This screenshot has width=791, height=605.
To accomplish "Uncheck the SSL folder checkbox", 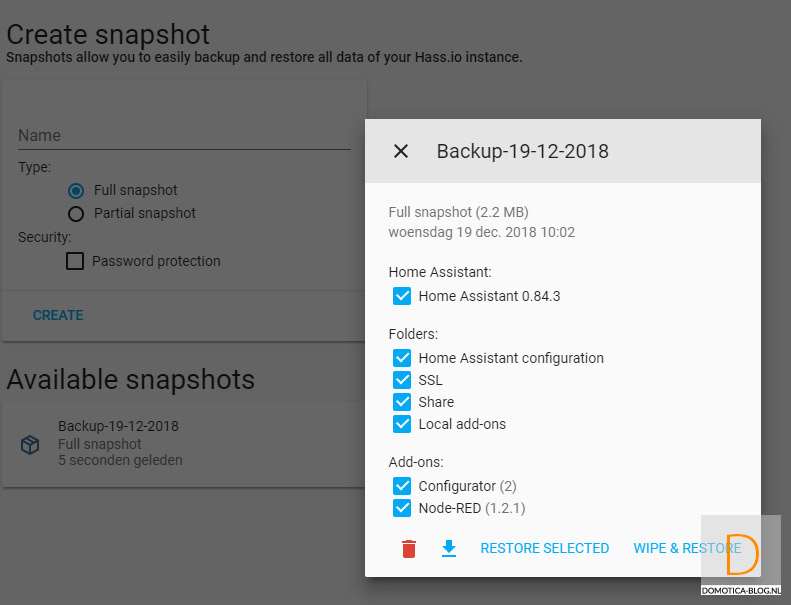I will (402, 380).
